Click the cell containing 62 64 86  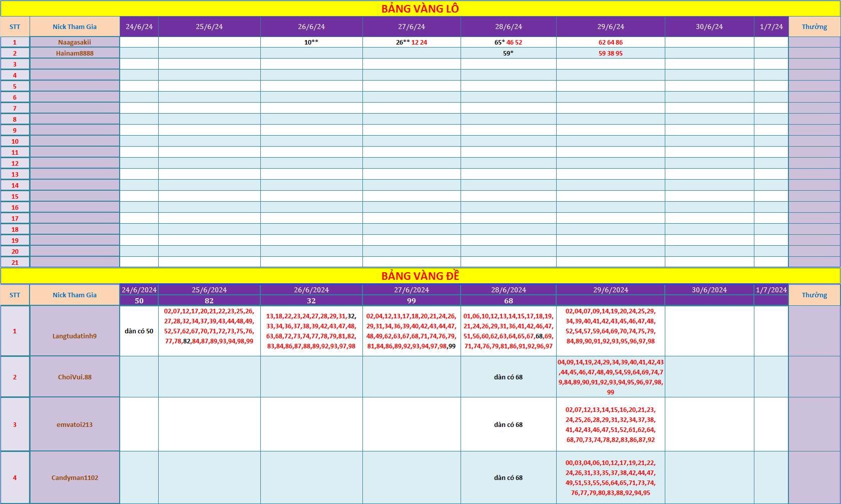pos(611,42)
